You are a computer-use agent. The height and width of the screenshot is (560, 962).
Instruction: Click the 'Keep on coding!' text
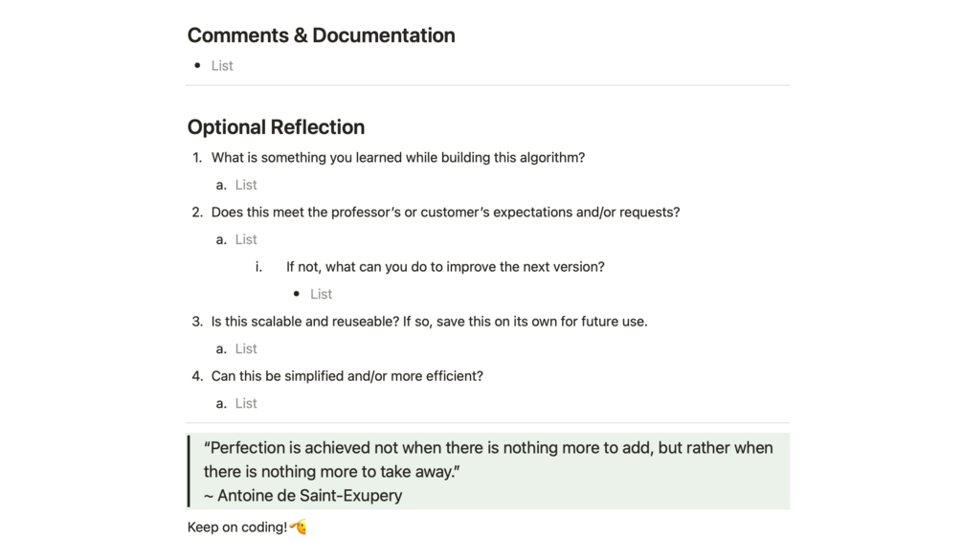pos(236,526)
